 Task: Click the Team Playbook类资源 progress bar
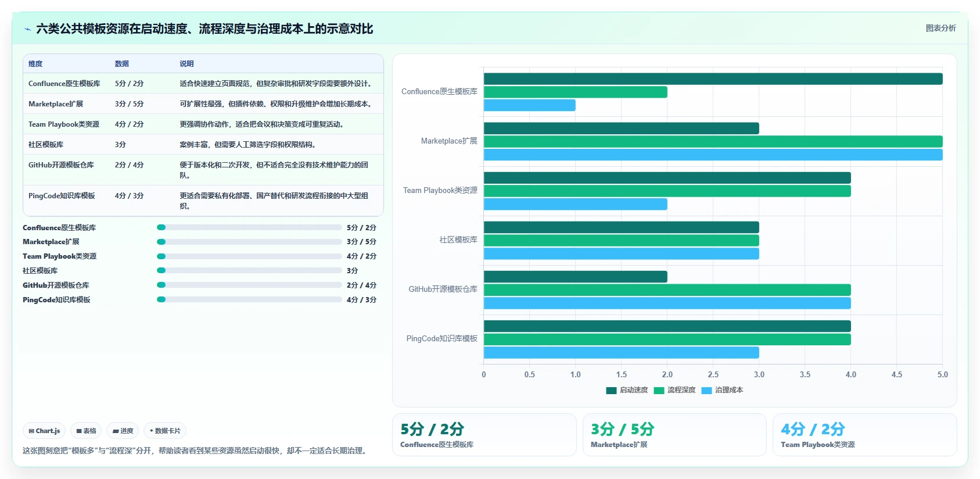coord(249,256)
